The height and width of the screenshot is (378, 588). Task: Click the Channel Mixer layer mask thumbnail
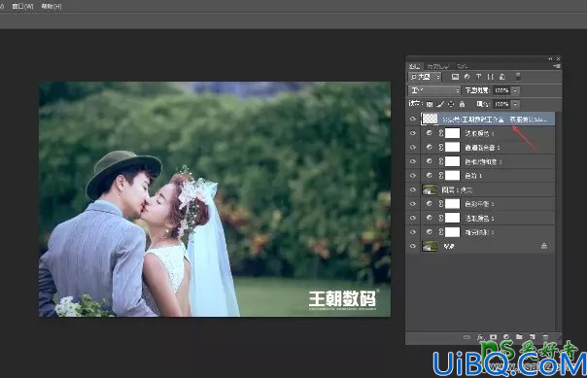(452, 148)
